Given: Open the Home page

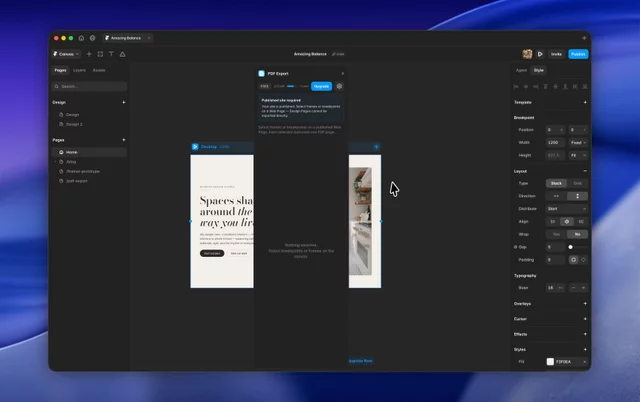Looking at the screenshot, I should point(89,152).
